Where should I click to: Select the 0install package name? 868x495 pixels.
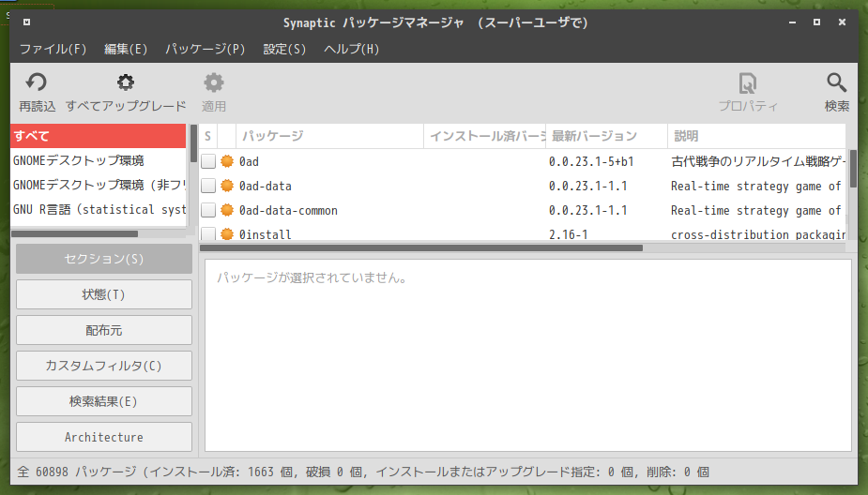[266, 234]
